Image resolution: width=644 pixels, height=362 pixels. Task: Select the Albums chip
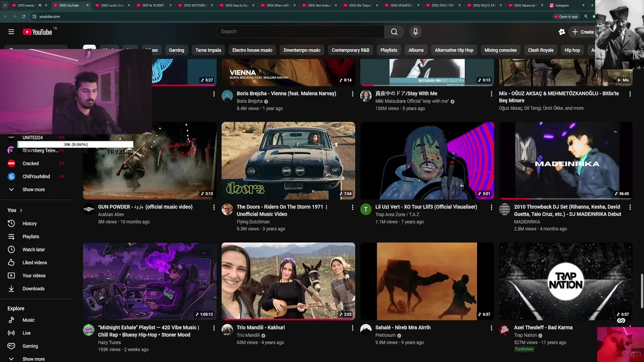[416, 50]
